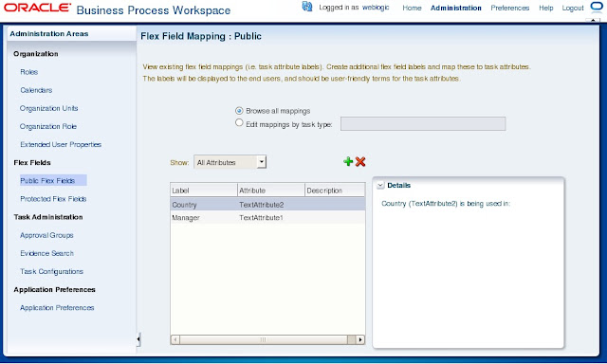The height and width of the screenshot is (364, 607).
Task: Click the table scrollbar right arrow
Action: coord(360,339)
